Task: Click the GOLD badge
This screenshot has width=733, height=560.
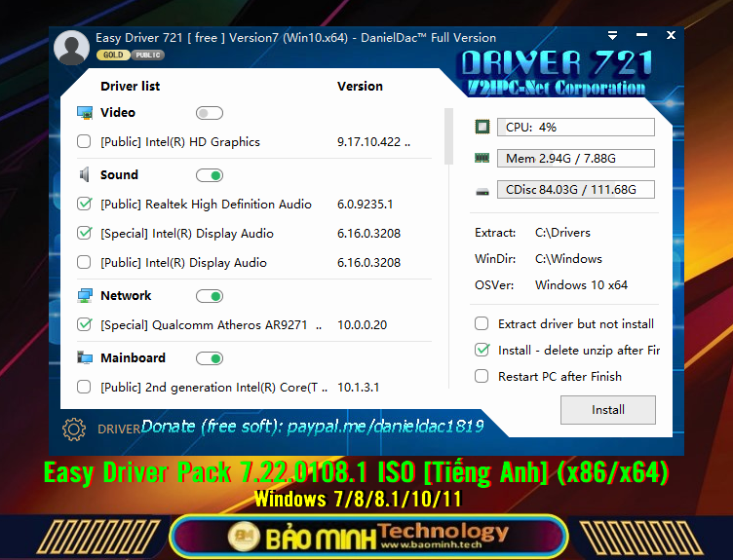Action: (113, 56)
